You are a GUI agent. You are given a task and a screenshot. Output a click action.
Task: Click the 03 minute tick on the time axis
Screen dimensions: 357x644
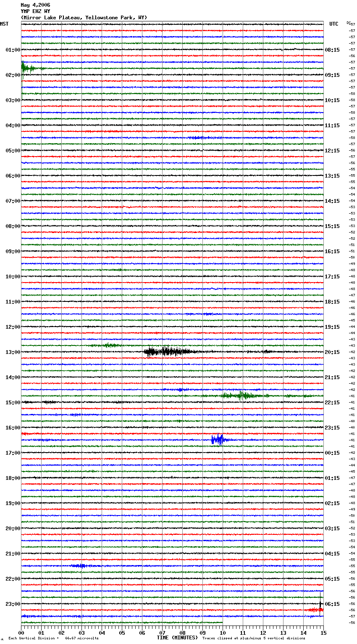pos(82,633)
